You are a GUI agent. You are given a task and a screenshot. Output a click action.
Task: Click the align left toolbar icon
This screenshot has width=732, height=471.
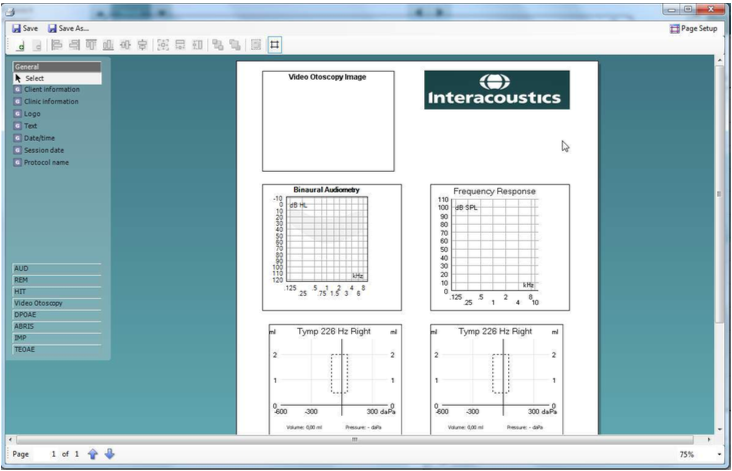point(56,45)
